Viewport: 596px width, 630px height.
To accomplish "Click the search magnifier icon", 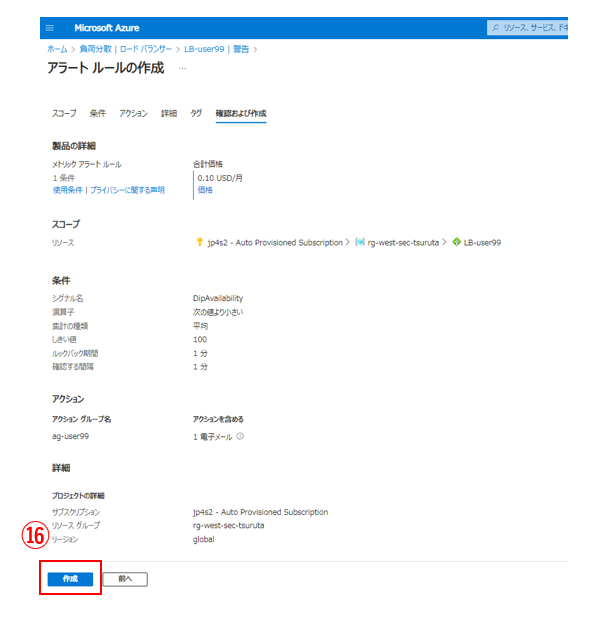I will (x=496, y=28).
